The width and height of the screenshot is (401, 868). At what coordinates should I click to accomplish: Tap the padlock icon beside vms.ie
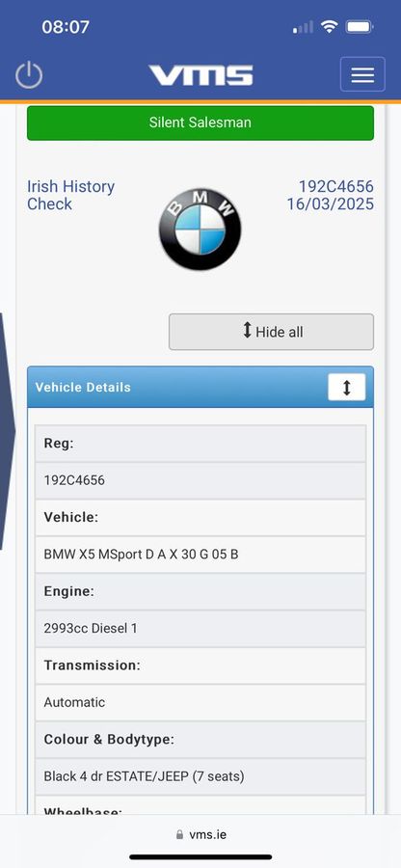[179, 834]
